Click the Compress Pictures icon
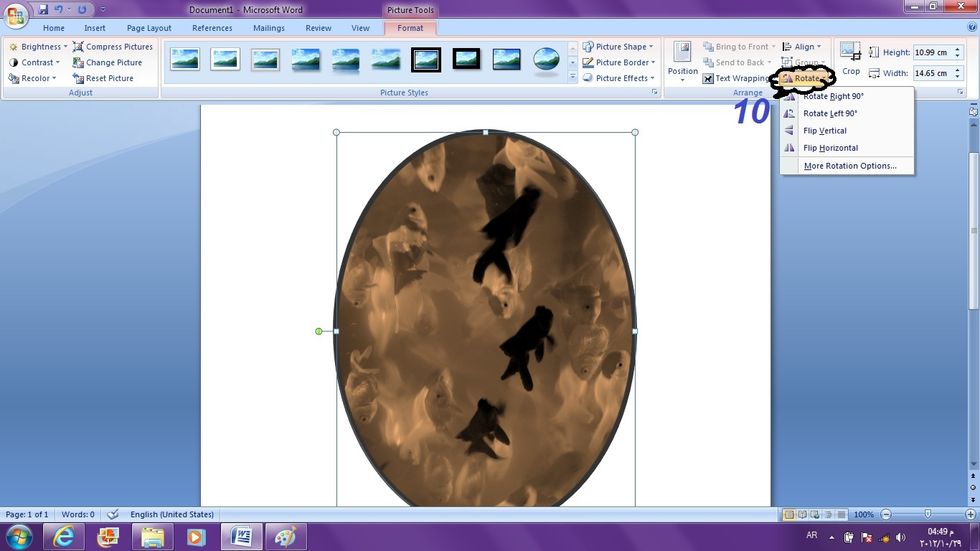 78,47
